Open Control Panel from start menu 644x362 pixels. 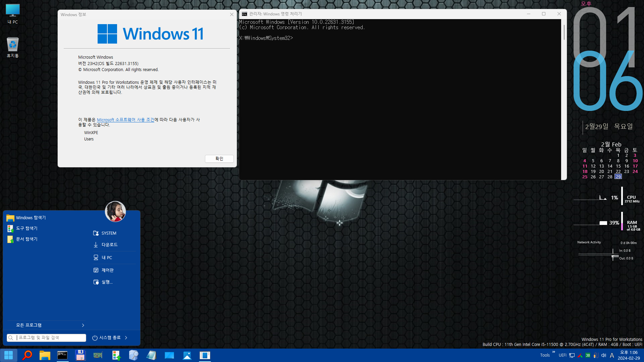pyautogui.click(x=114, y=270)
